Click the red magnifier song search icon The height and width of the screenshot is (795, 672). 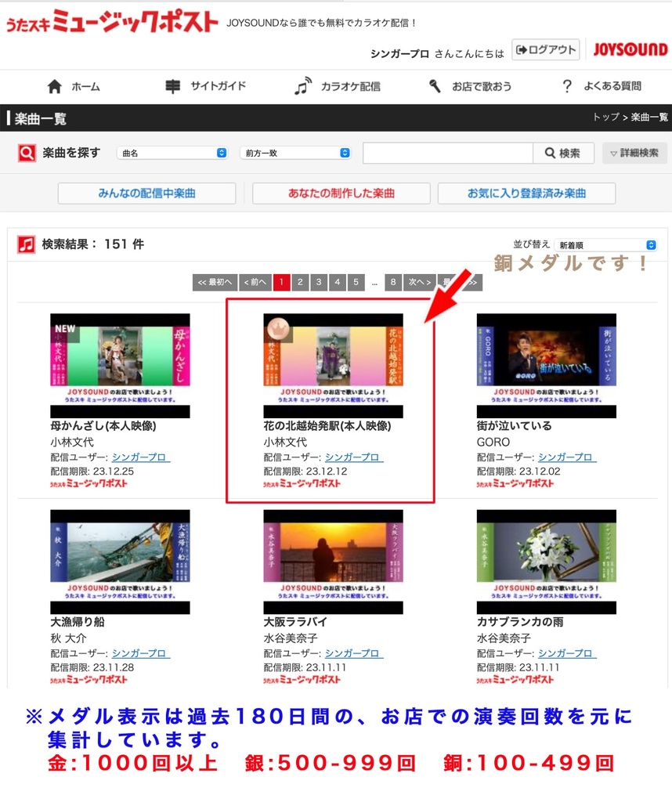27,154
